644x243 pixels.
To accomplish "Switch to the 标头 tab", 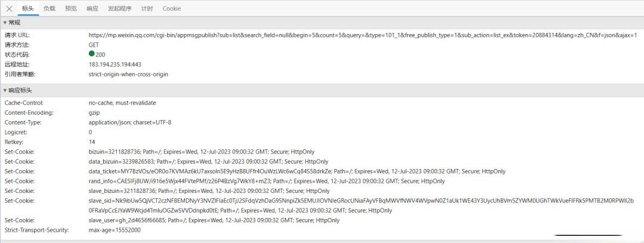I will coord(28,8).
